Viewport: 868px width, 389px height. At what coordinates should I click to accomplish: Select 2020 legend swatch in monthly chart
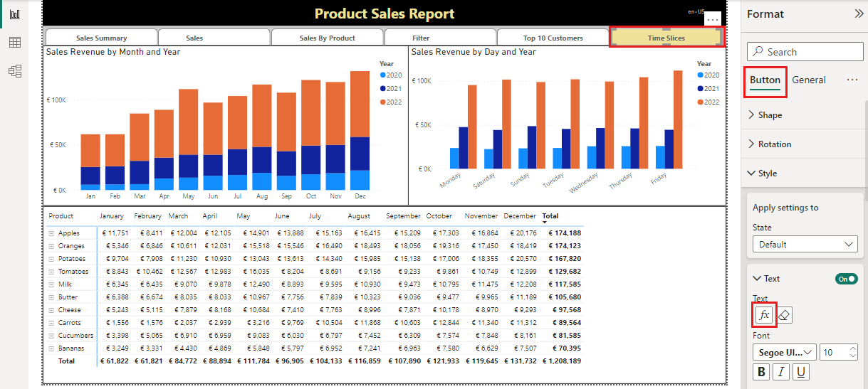(x=382, y=75)
